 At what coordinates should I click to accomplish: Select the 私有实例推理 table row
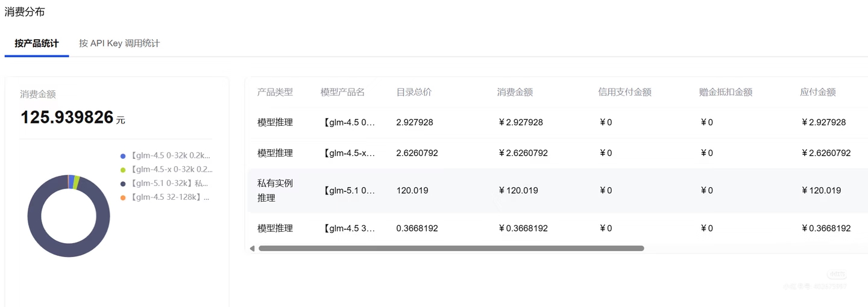(275, 190)
